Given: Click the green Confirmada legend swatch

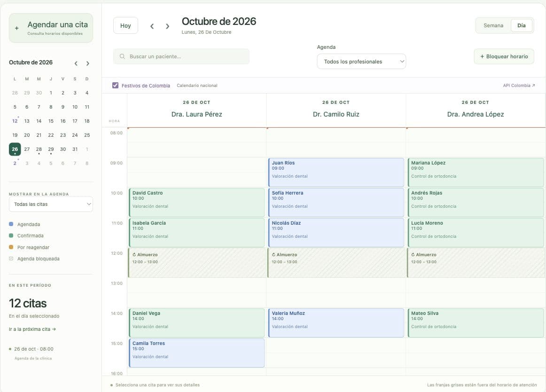Looking at the screenshot, I should [11, 235].
